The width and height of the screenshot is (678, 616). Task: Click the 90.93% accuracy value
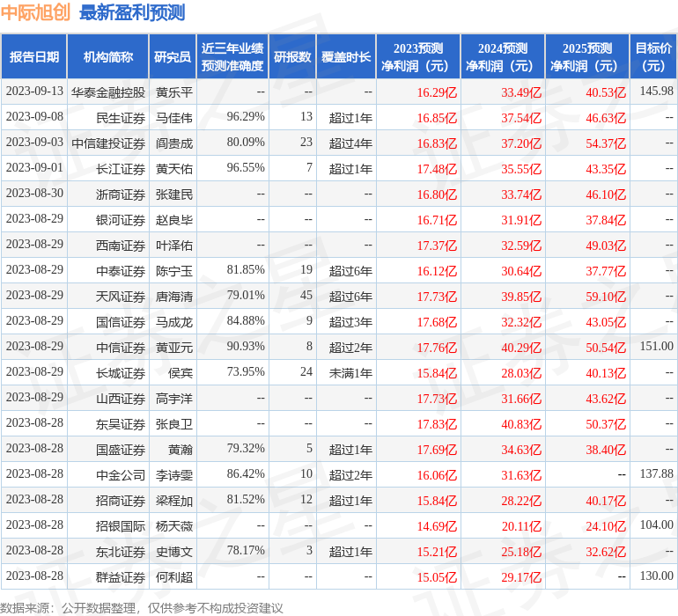click(x=246, y=346)
